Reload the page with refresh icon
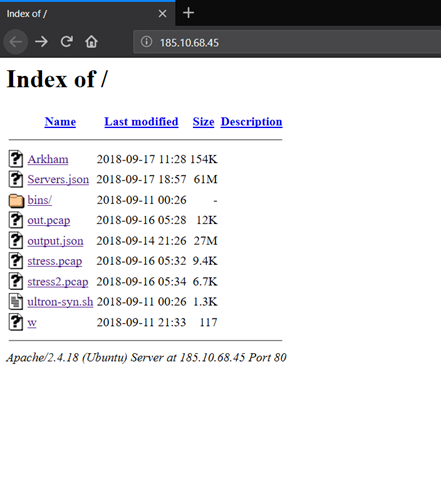This screenshot has height=485, width=441. coord(67,41)
